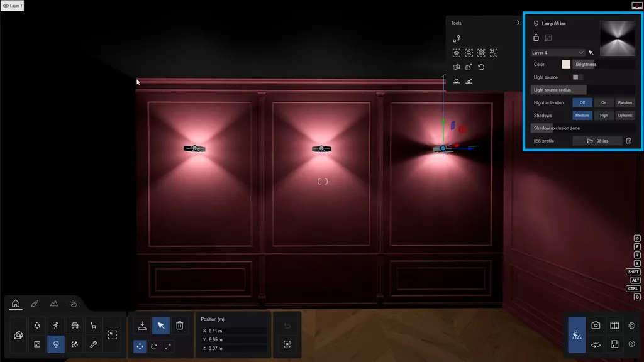The image size is (644, 362).
Task: Set Night activation to On
Action: tap(604, 102)
